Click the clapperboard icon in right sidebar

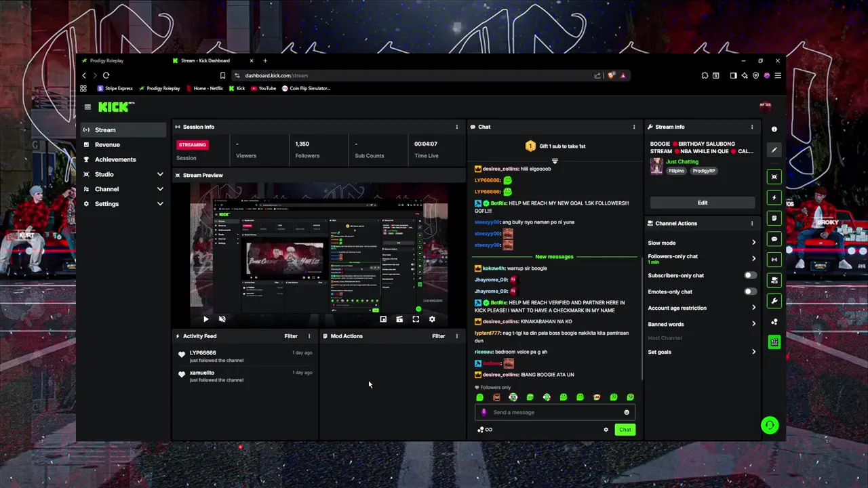tap(774, 342)
